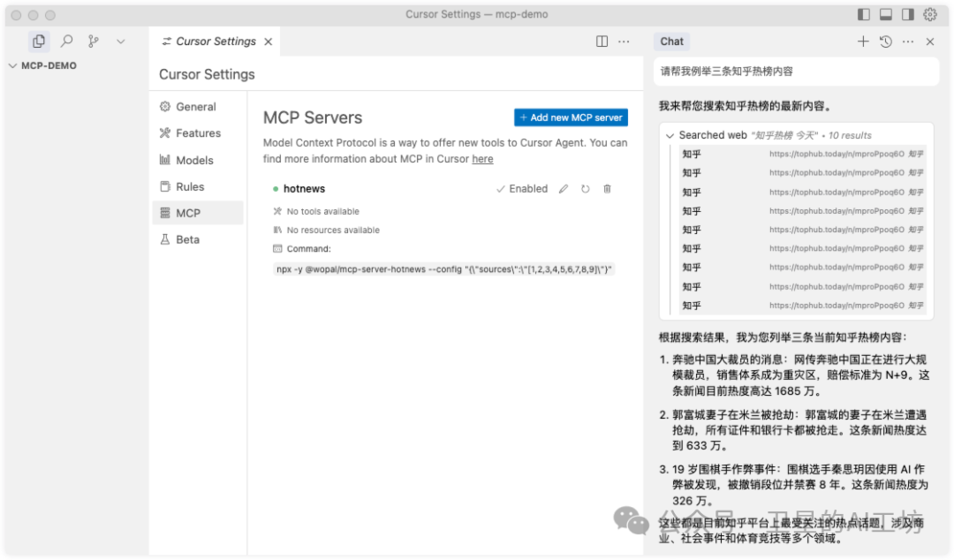The image size is (954, 560).
Task: Expand the sidebar views chevron menu
Action: 120,42
